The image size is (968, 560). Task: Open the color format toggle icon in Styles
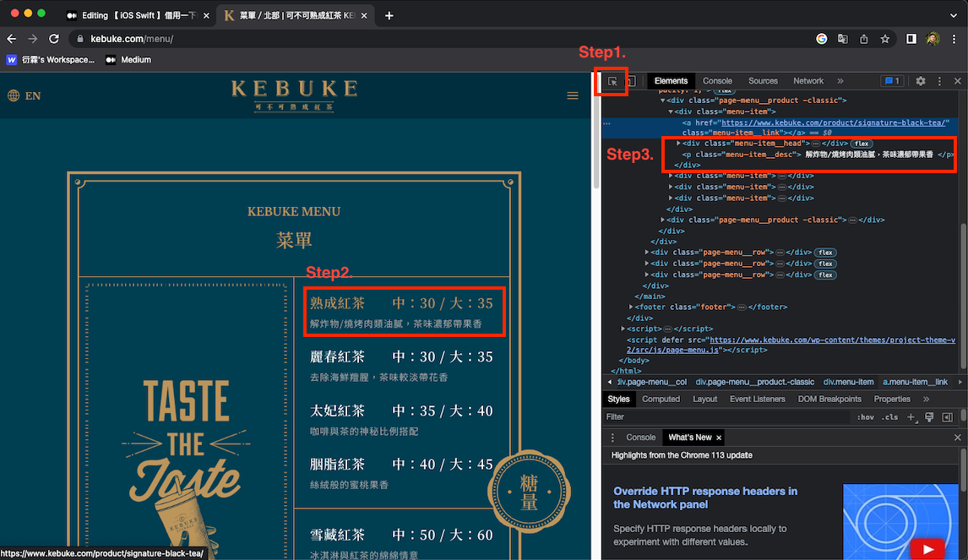[x=928, y=416]
